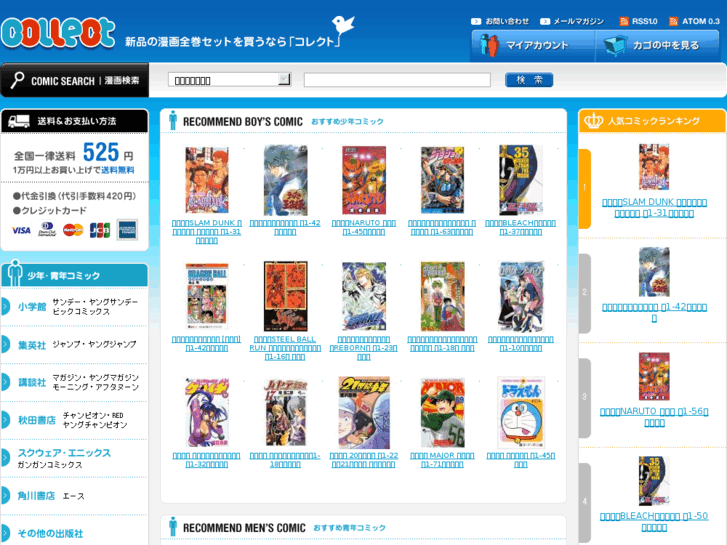Select その他の出版社 category
The image size is (727, 545).
[51, 533]
